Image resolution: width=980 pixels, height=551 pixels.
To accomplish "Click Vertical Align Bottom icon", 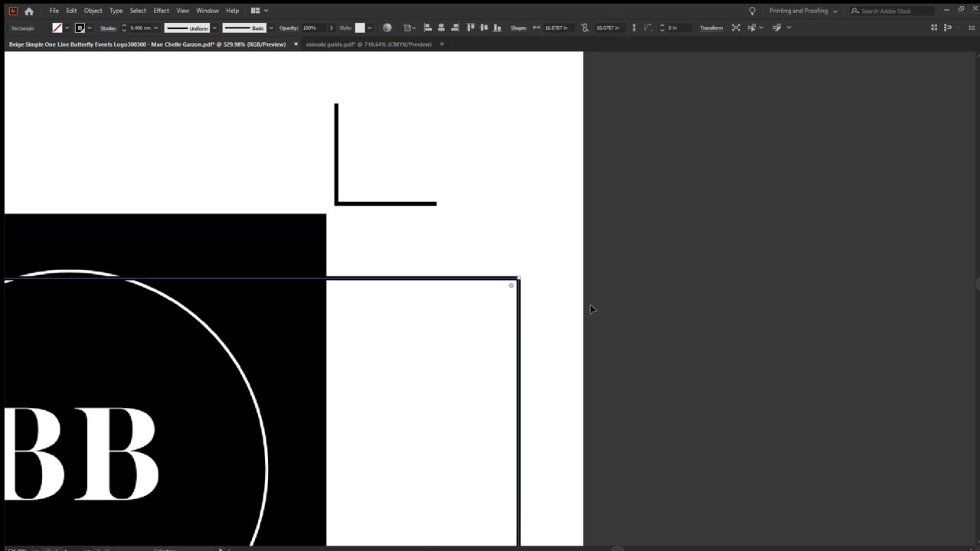I will tap(498, 28).
